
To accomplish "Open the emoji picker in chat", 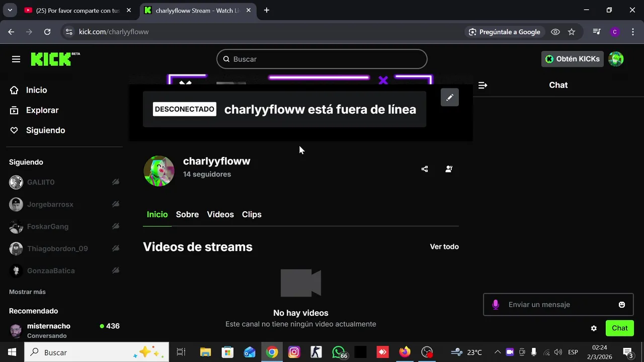I will 622,305.
